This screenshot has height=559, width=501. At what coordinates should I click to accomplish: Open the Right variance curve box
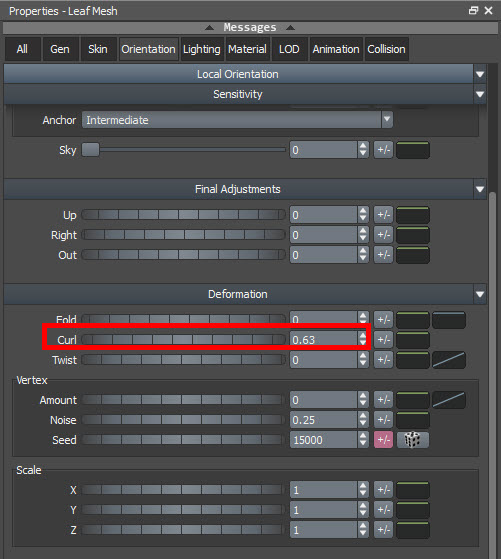click(x=413, y=235)
